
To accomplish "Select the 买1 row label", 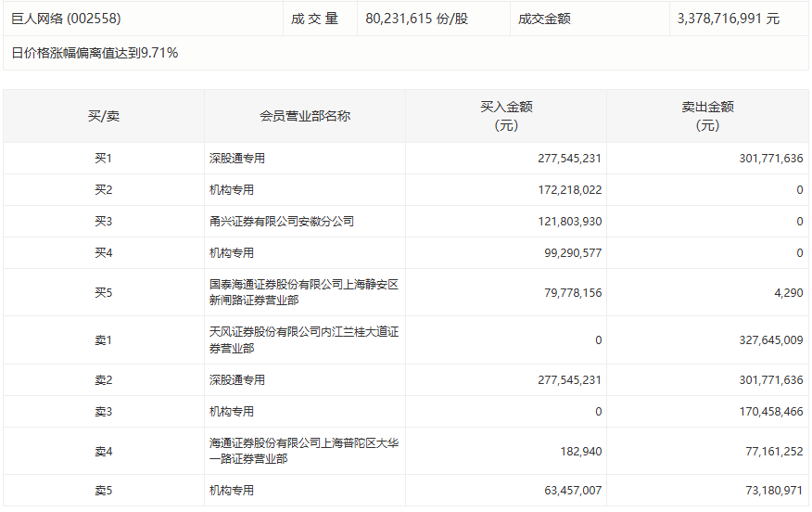I will point(104,158).
